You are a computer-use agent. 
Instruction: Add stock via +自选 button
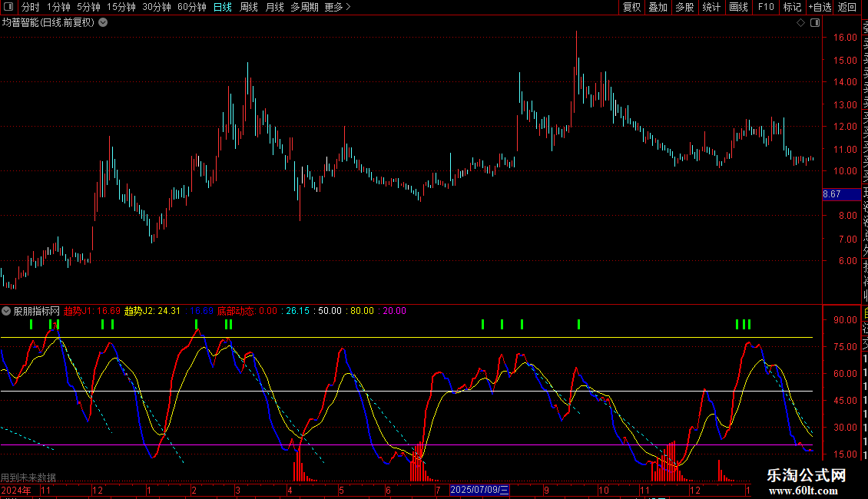click(820, 7)
